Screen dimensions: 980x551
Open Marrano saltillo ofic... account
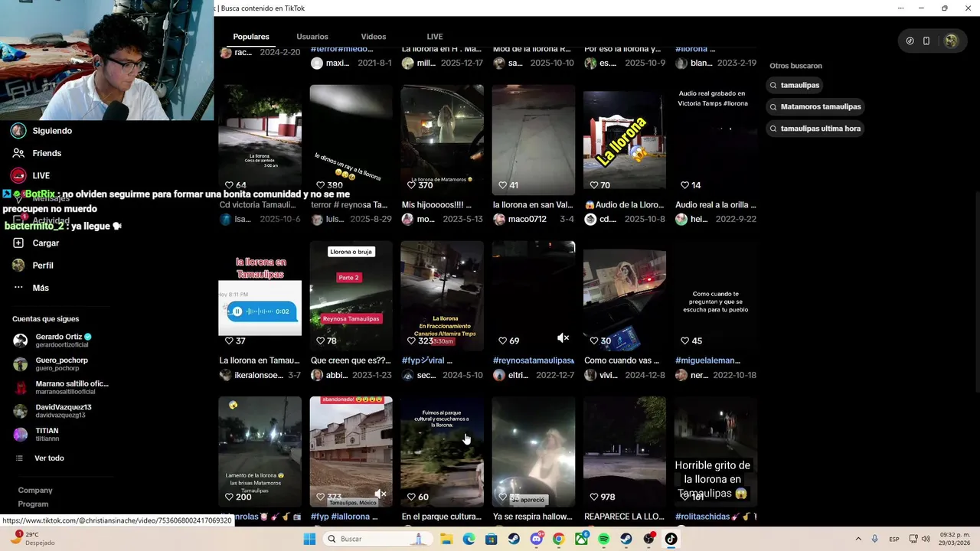tap(60, 387)
